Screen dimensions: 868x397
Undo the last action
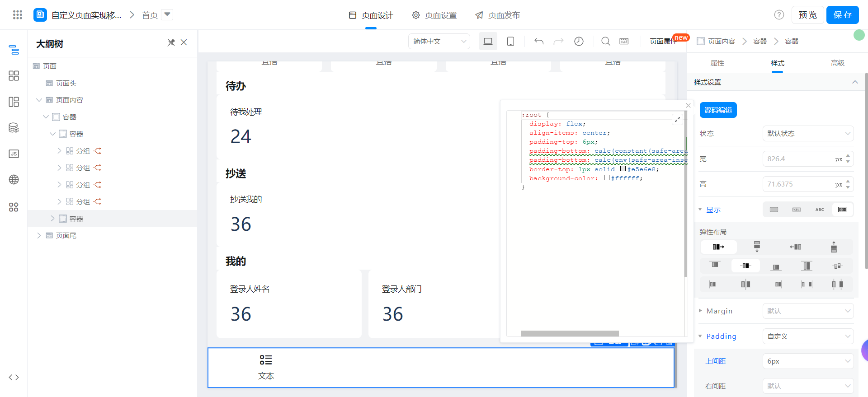[x=539, y=41]
